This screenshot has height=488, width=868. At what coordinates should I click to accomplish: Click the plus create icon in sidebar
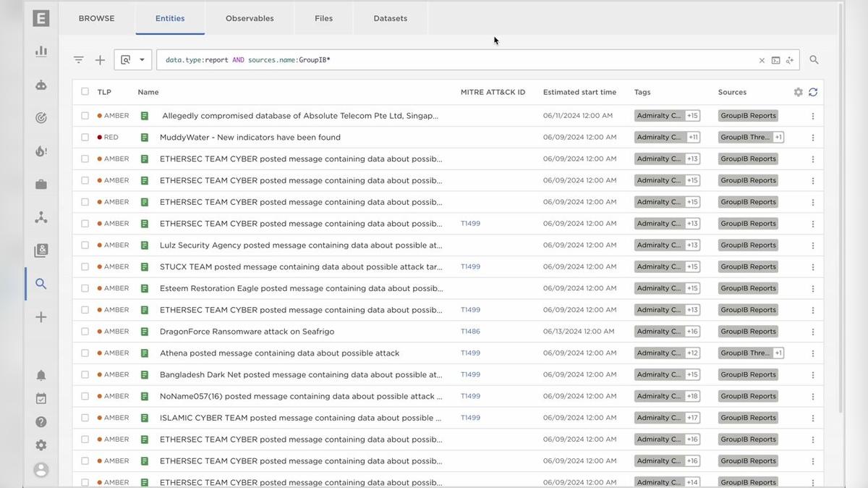[41, 317]
